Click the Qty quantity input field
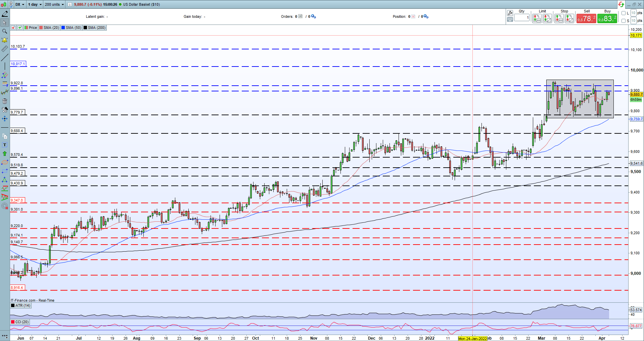The width and height of the screenshot is (644, 341). tap(522, 17)
